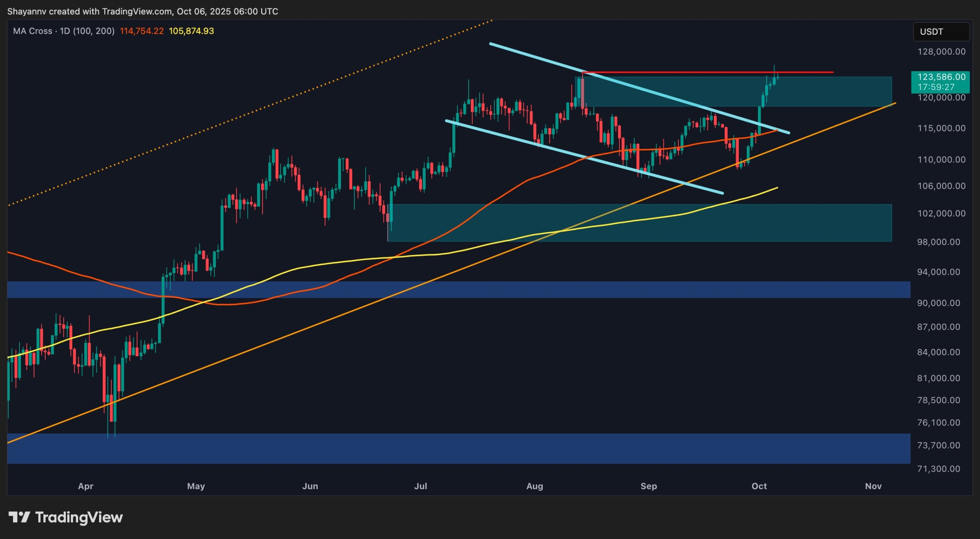Image resolution: width=980 pixels, height=539 pixels.
Task: Click the Oct label on the time axis
Action: (x=759, y=486)
